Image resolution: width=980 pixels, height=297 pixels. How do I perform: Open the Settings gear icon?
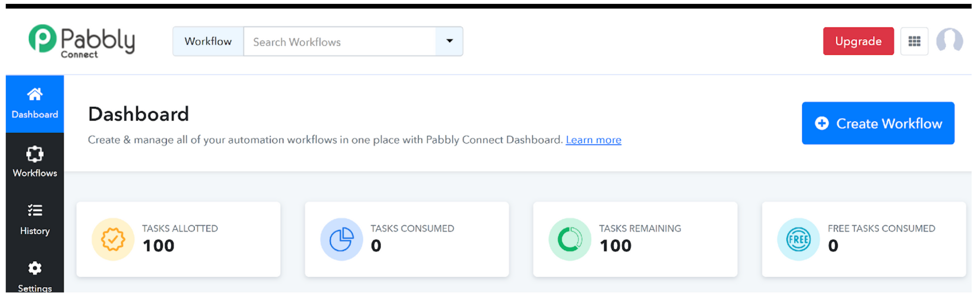point(35,268)
